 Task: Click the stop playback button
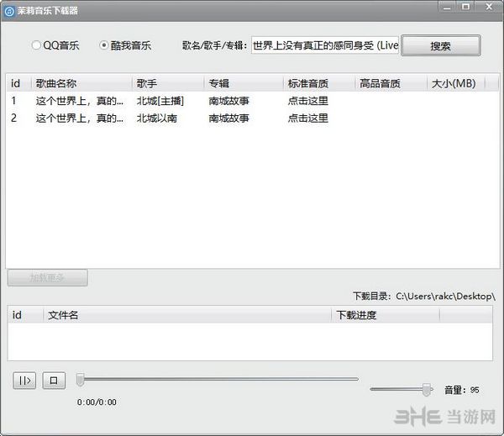pos(54,381)
